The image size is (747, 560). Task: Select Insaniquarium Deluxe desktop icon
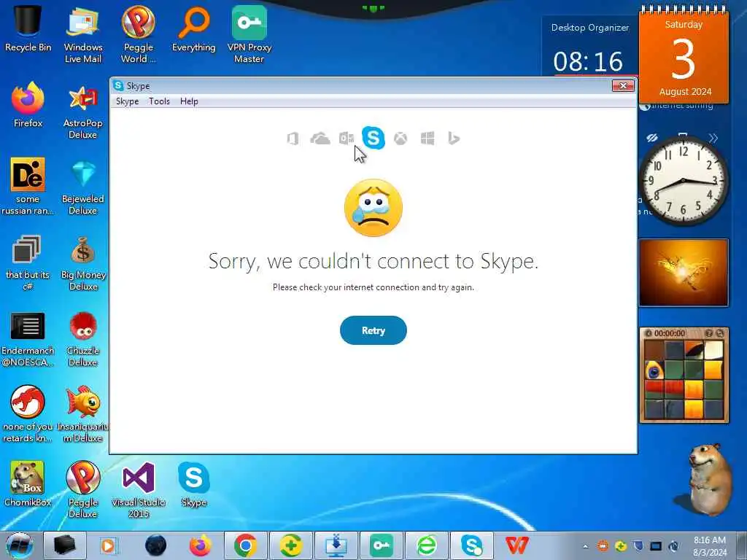pos(83,414)
